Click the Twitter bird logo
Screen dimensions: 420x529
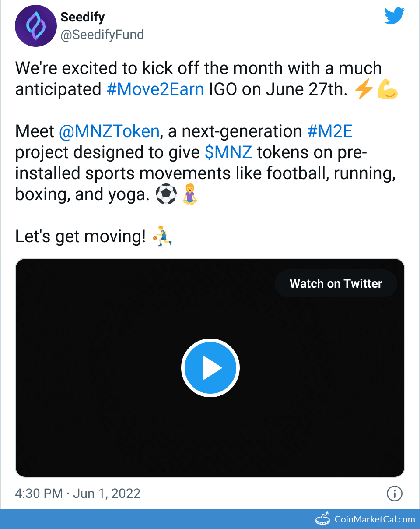coord(395,16)
